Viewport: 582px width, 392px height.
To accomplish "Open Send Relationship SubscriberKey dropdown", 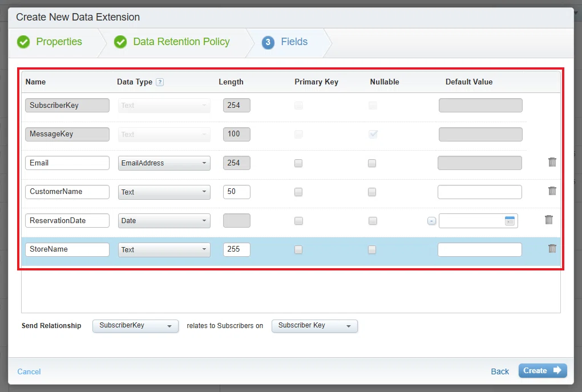I will (135, 326).
